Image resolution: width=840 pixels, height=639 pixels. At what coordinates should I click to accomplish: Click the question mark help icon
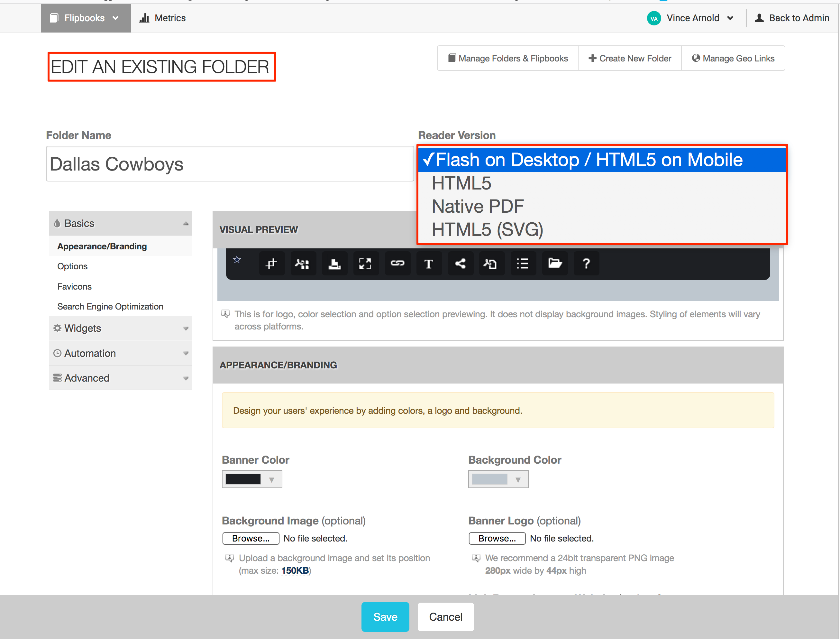point(586,263)
